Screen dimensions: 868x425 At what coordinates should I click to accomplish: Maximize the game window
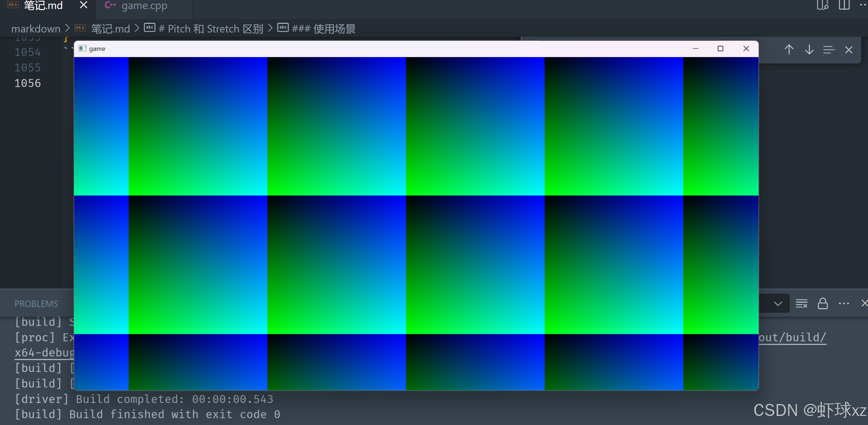click(x=720, y=49)
